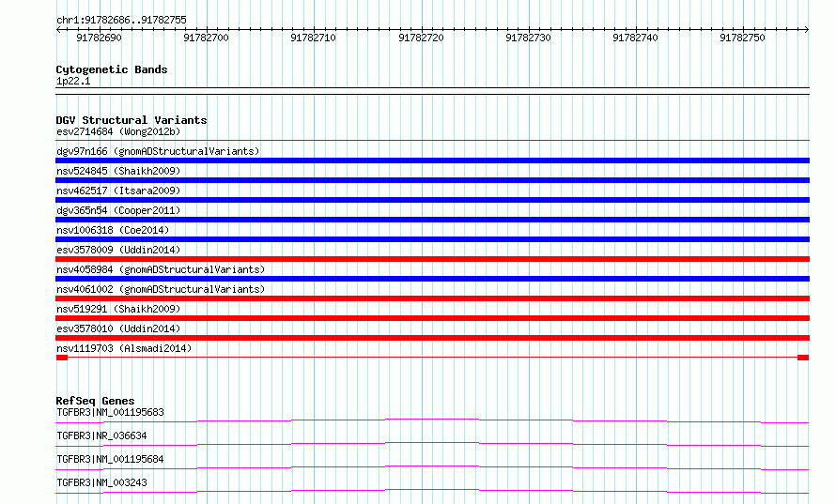Click ruler position 91782750

tap(742, 38)
